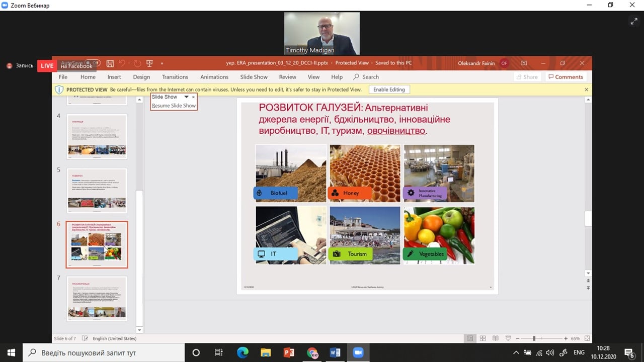
Task: Open Reading View from the status bar
Action: [495, 338]
